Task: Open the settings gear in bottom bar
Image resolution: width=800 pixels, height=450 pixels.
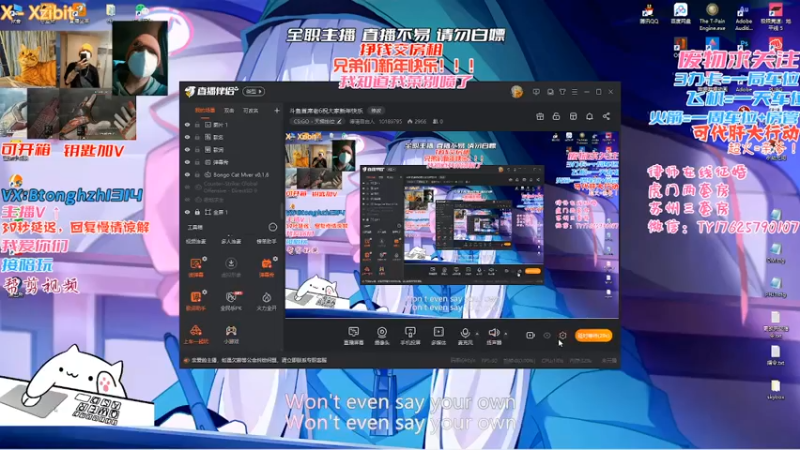Action: (x=562, y=335)
